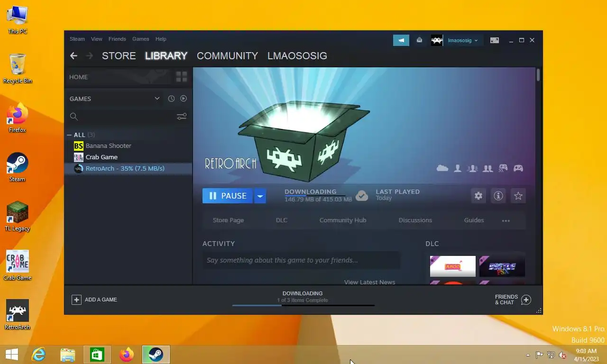The width and height of the screenshot is (607, 364).
Task: Open advanced filter options icon
Action: pos(182,116)
